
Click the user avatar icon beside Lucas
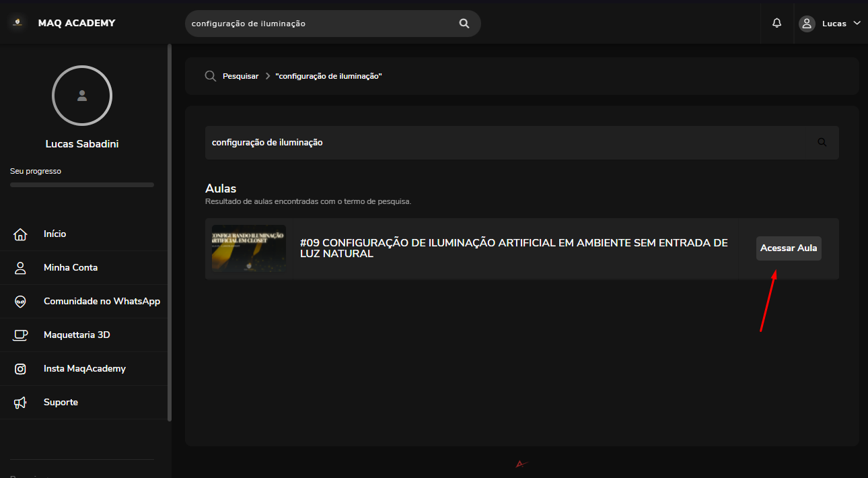click(x=807, y=24)
